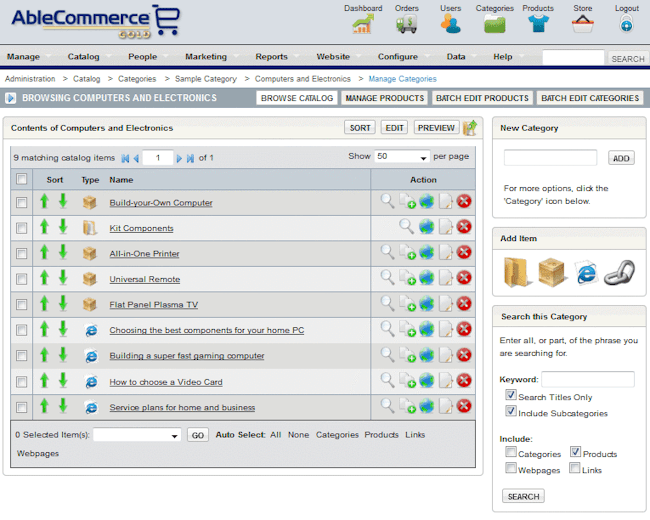Click the parent category folder icon beside Preview
This screenshot has width=650, height=520.
click(470, 128)
